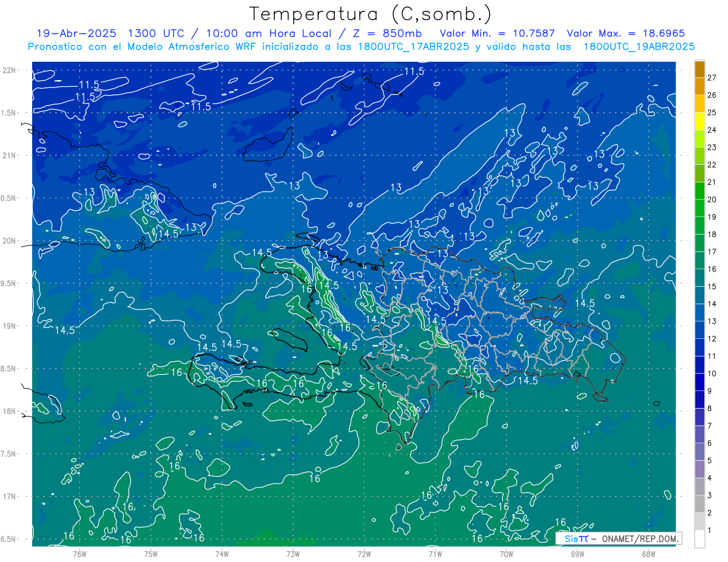728x562 pixels.
Task: Click the '70W' longitude axis label
Action: click(507, 554)
